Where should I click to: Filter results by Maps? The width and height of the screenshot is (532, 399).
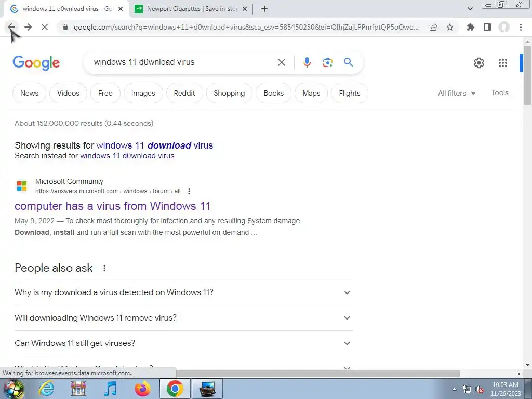point(311,93)
